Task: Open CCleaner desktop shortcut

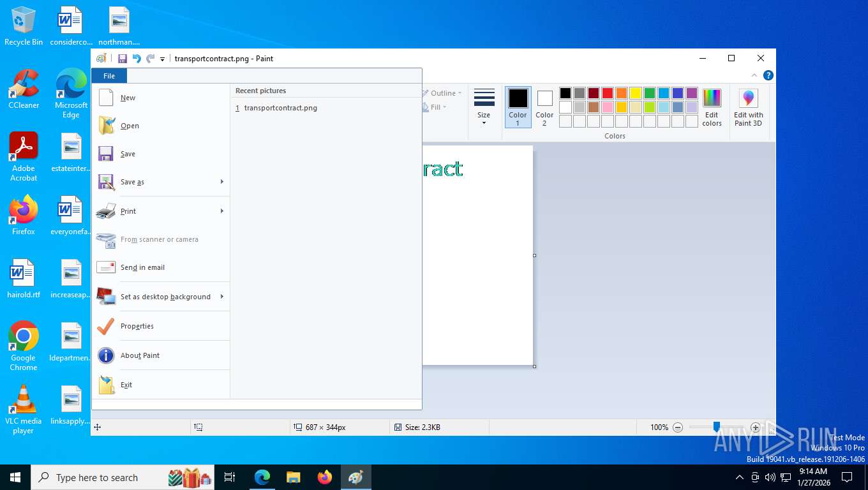Action: (x=24, y=89)
